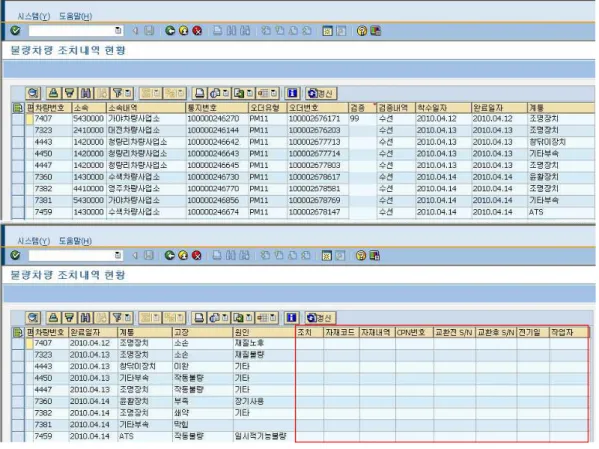Select row 7459 via its selector in lower table

point(18,436)
